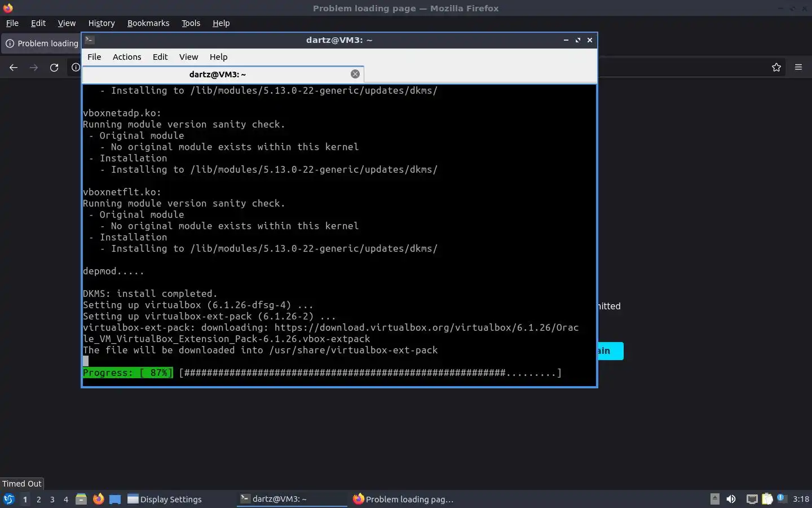Reload the Firefox page
The image size is (812, 508).
[54, 67]
